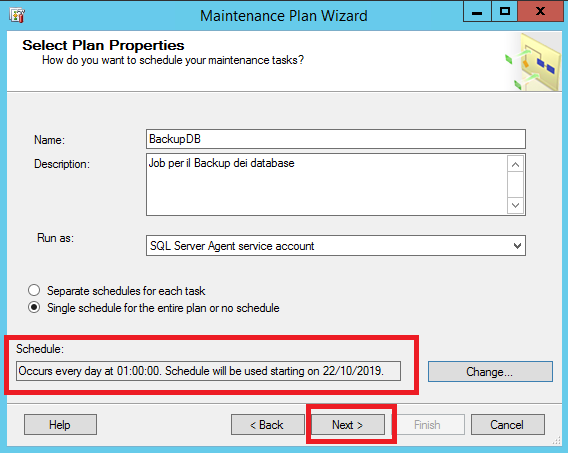Select Single schedule for the entire plan

coord(34,308)
